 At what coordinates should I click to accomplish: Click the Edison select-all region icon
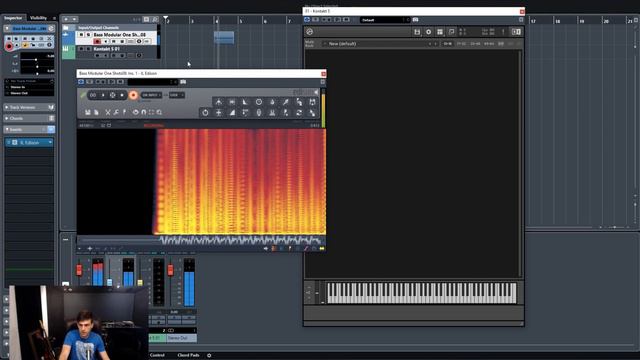151,112
